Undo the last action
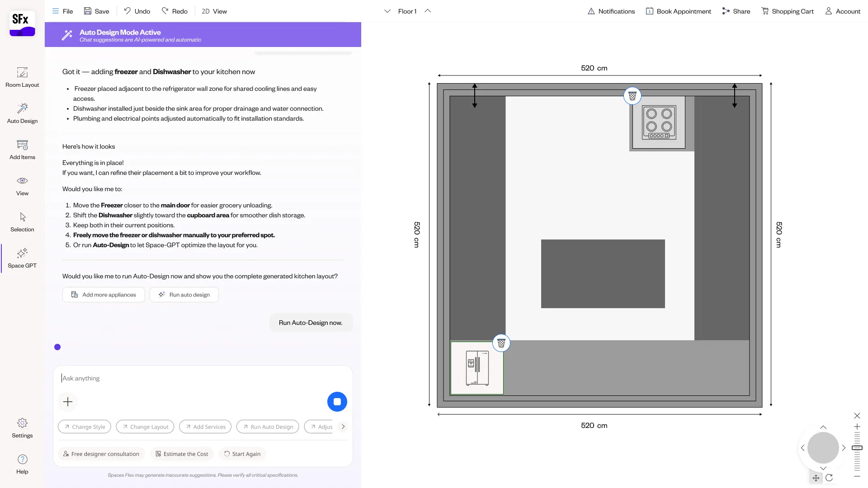This screenshot has height=488, width=868. 137,11
